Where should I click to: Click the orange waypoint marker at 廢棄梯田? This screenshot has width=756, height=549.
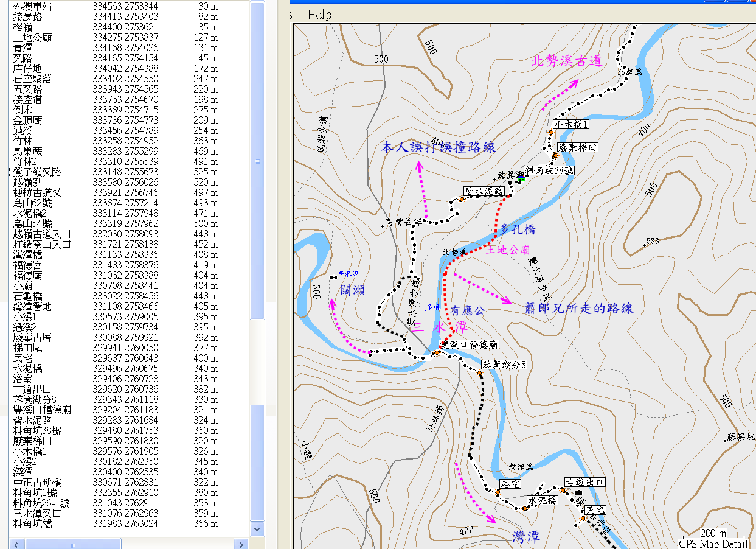point(555,156)
